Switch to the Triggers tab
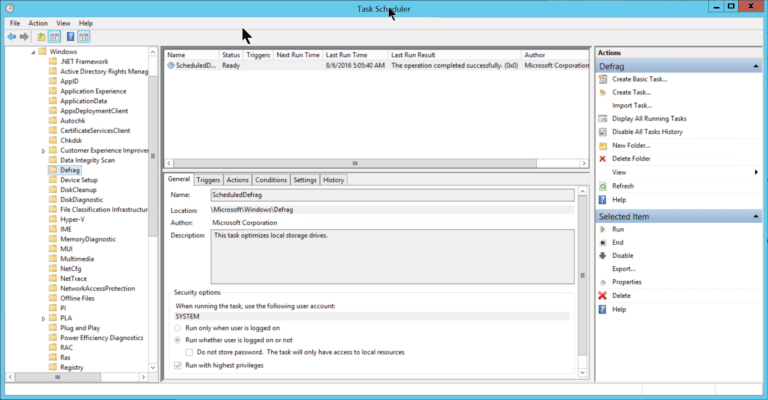 pyautogui.click(x=208, y=180)
